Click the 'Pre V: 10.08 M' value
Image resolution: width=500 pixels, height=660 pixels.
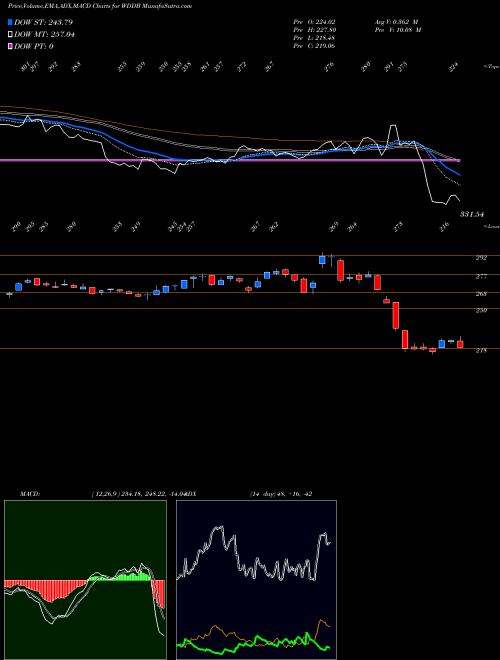tap(397, 30)
